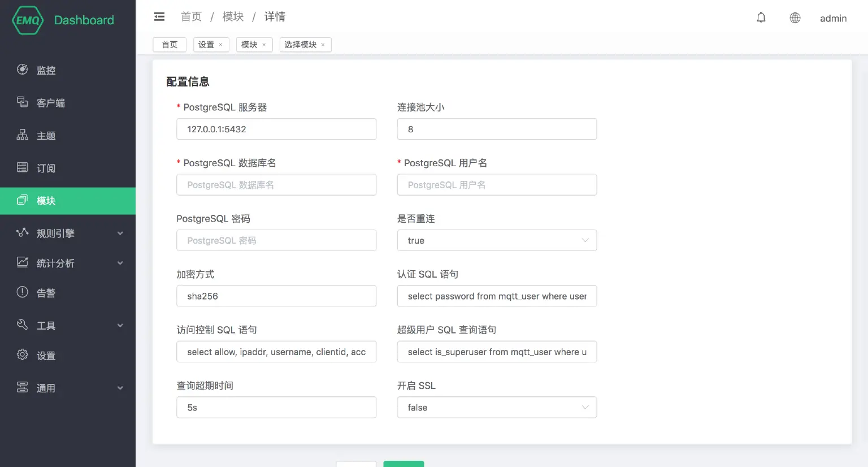Switch to the 首页 tab
The width and height of the screenshot is (868, 467).
[169, 44]
